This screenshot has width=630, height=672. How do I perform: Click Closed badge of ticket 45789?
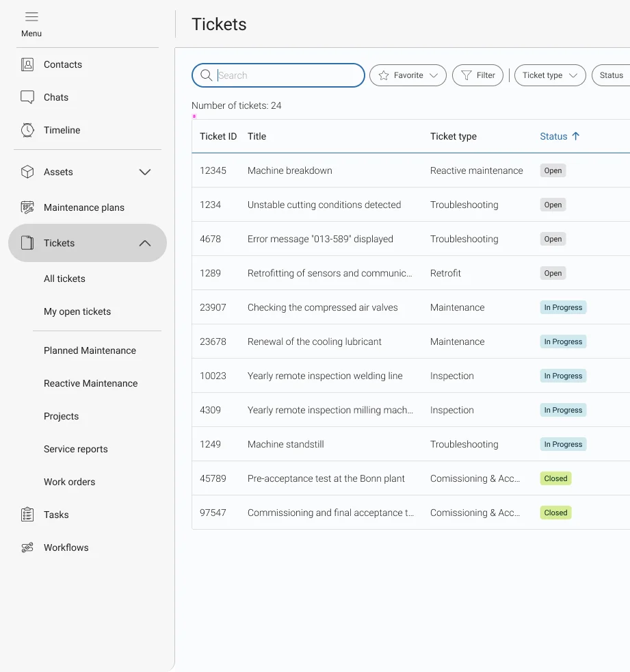pyautogui.click(x=555, y=478)
